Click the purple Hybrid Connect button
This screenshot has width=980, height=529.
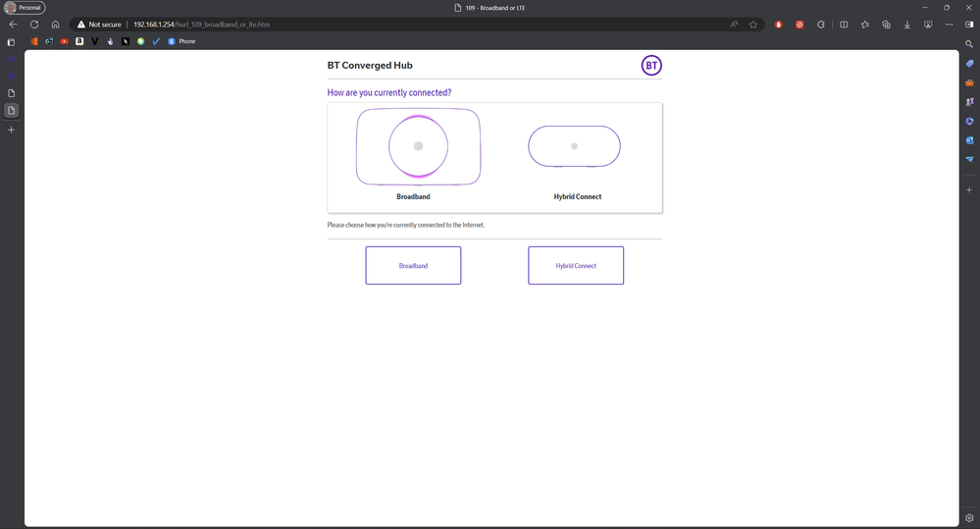pos(576,265)
